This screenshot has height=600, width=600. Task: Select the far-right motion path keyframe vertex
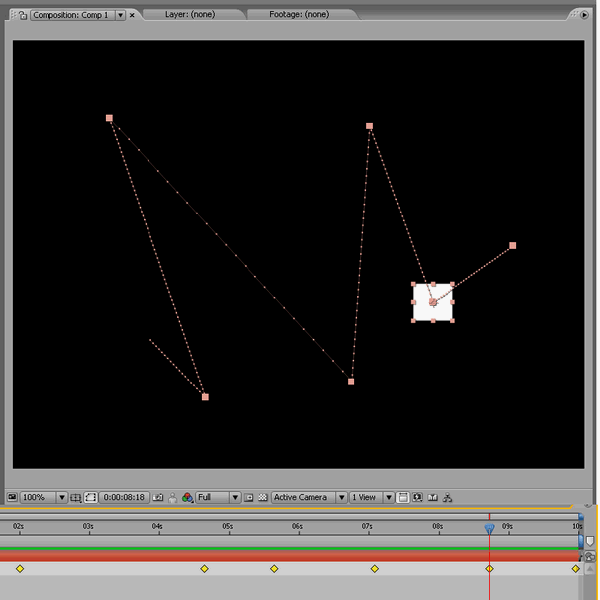[512, 245]
